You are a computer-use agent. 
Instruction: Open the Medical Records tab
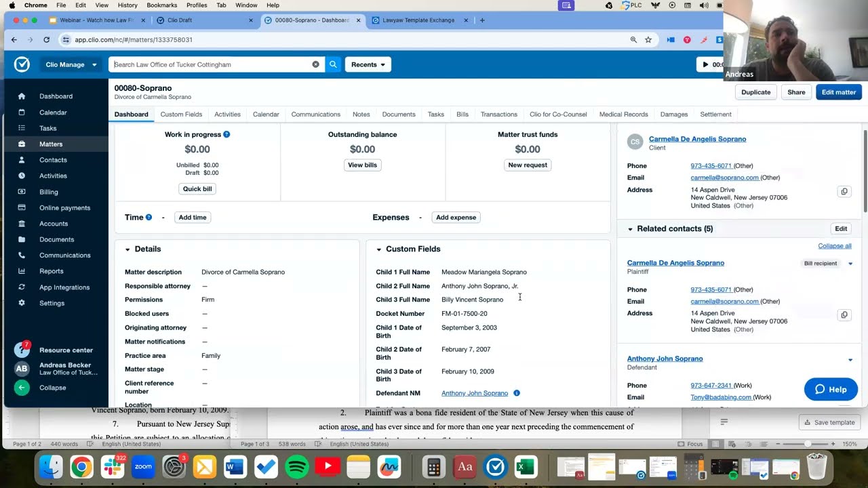[623, 115]
